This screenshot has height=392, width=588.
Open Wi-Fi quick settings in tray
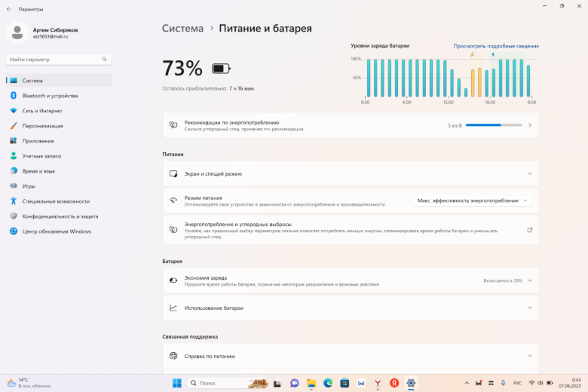coord(531,383)
